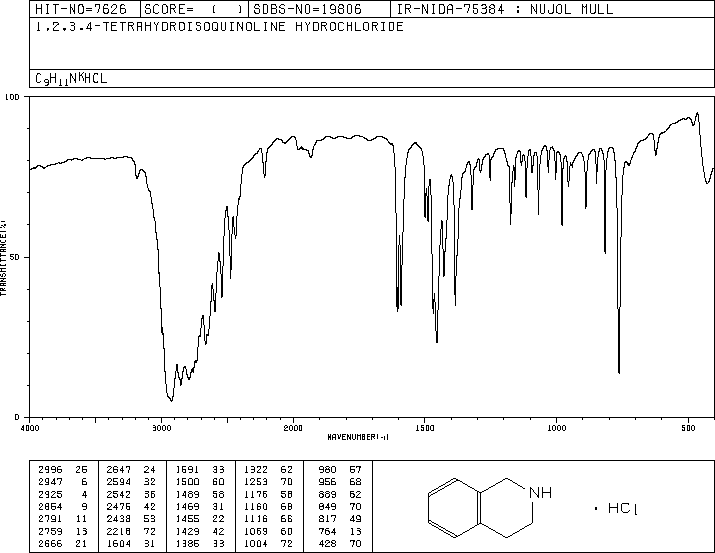Click the TRANSMITTANCE y-axis title
The width and height of the screenshot is (715, 553).
[x=3, y=258]
